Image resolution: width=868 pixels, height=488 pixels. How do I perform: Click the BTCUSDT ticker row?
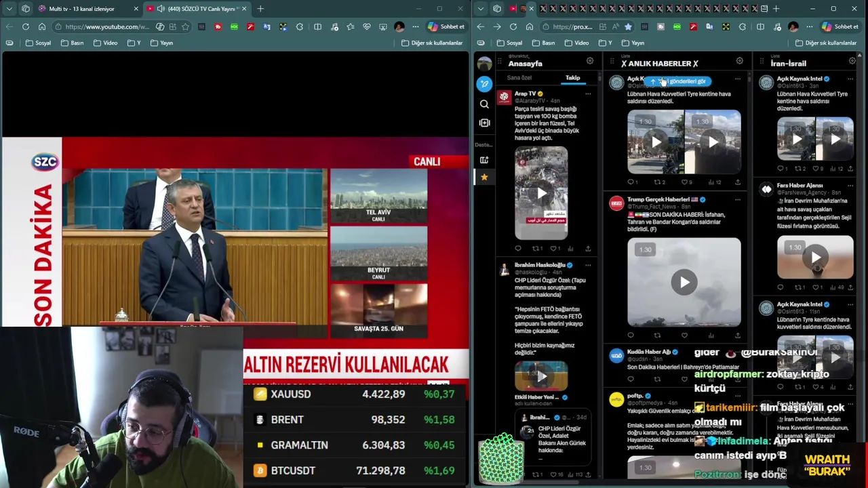pyautogui.click(x=355, y=470)
